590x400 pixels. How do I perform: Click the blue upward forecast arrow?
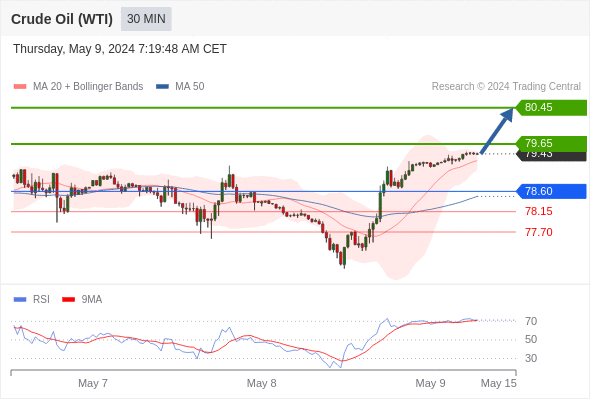point(497,131)
